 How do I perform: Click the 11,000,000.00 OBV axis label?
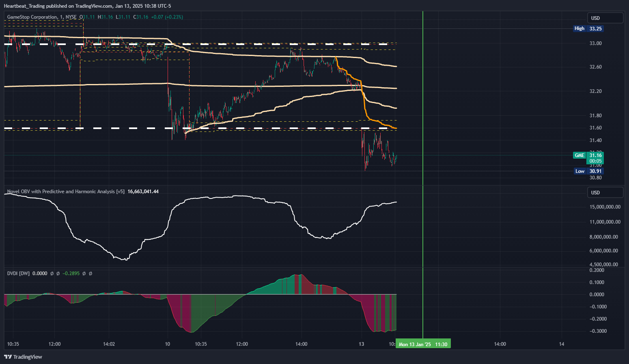coord(605,222)
